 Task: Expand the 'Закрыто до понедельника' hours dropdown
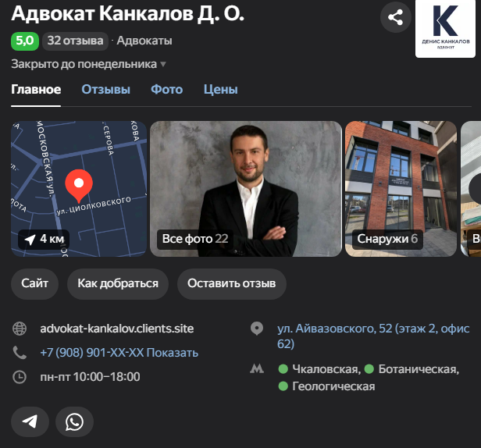click(89, 64)
